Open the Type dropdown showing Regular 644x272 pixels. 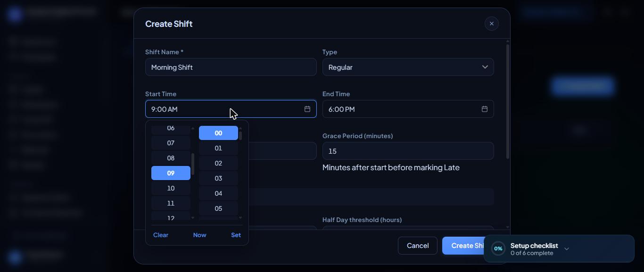click(408, 67)
